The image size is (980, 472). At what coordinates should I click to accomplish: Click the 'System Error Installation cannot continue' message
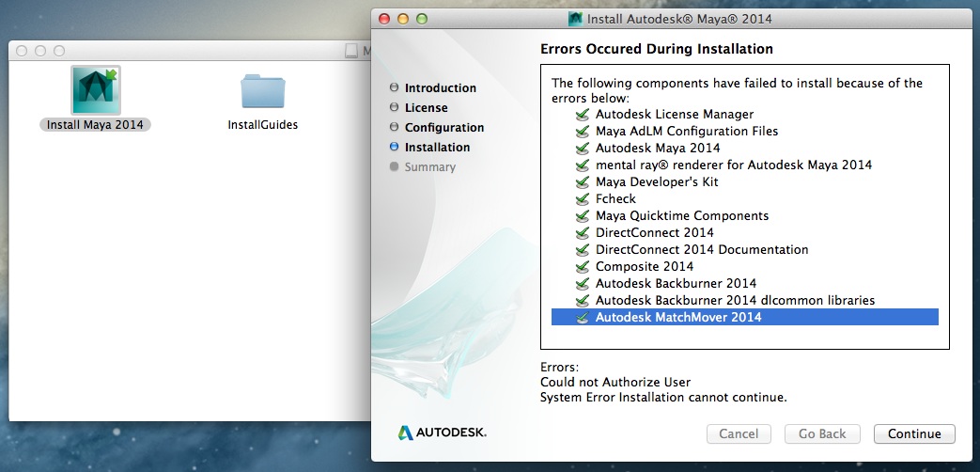[x=663, y=397]
